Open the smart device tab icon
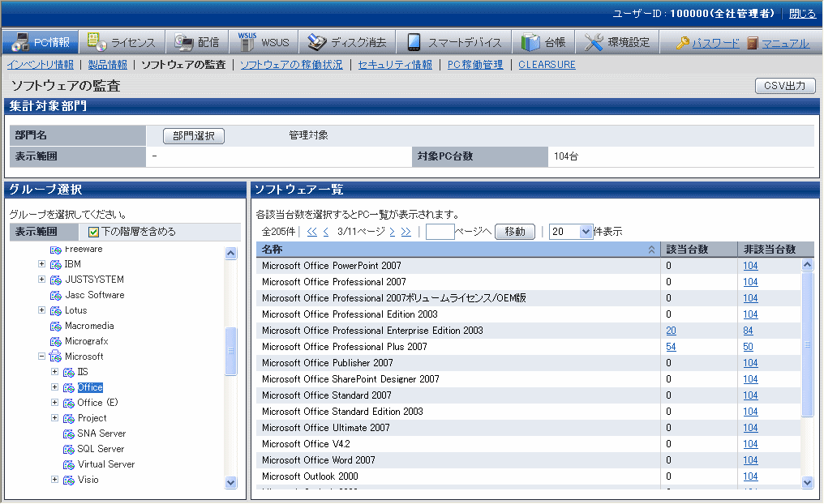Screen dimensions: 824x504 tap(414, 42)
